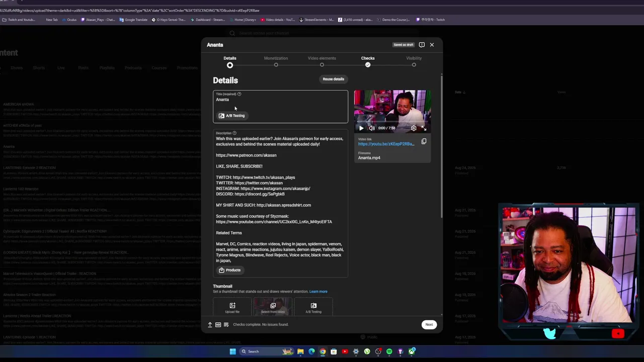Image resolution: width=644 pixels, height=362 pixels.
Task: Open the description help question-mark icon
Action: [234, 133]
